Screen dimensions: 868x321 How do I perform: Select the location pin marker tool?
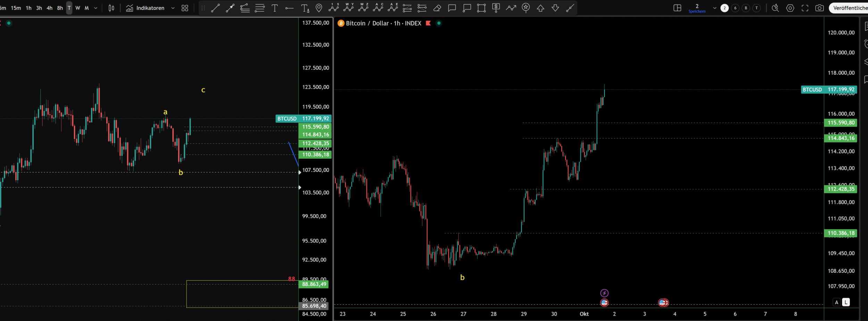tap(319, 8)
